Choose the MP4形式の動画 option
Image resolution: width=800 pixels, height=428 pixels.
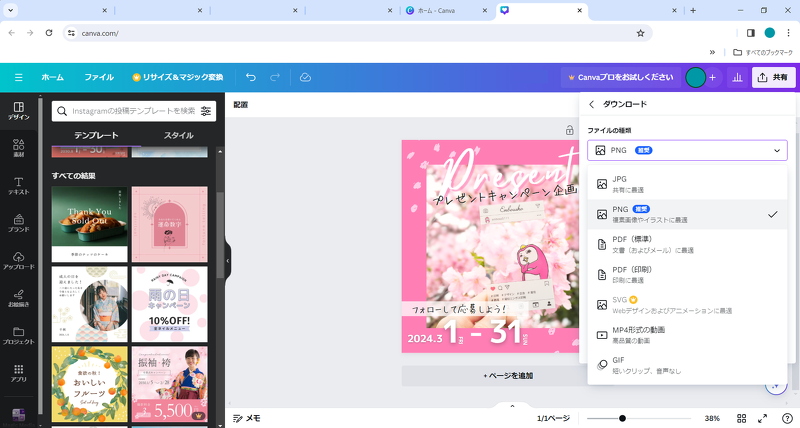pyautogui.click(x=687, y=335)
